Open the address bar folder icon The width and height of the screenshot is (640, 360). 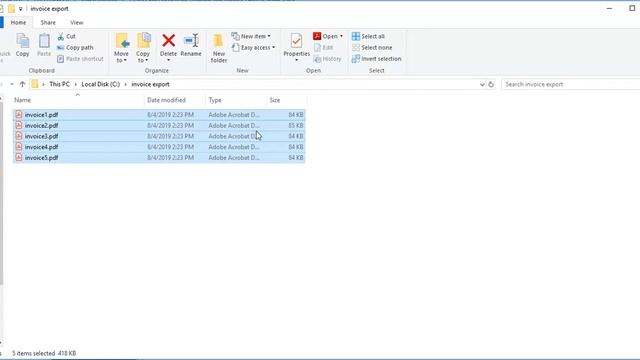tap(35, 84)
